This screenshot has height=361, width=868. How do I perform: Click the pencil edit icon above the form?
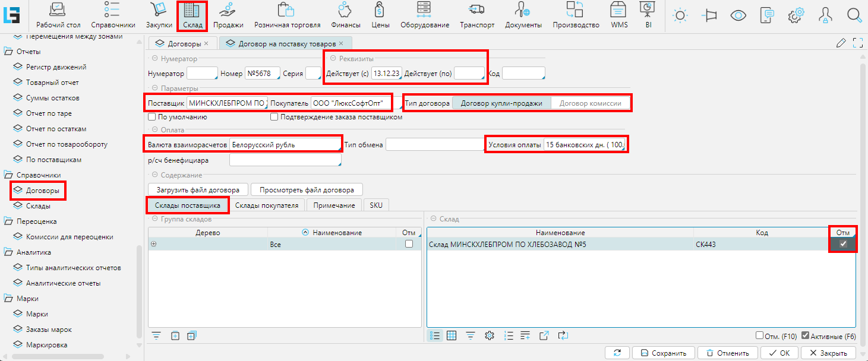pos(841,43)
